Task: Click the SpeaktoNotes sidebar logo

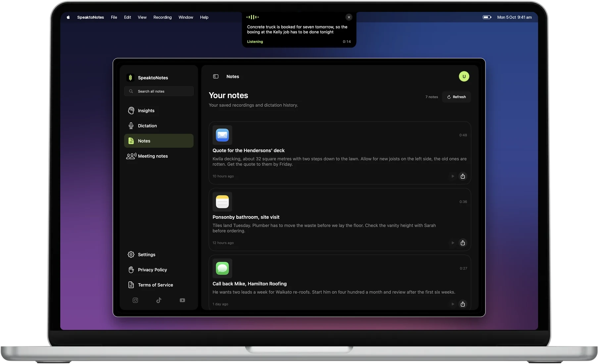Action: click(x=130, y=77)
